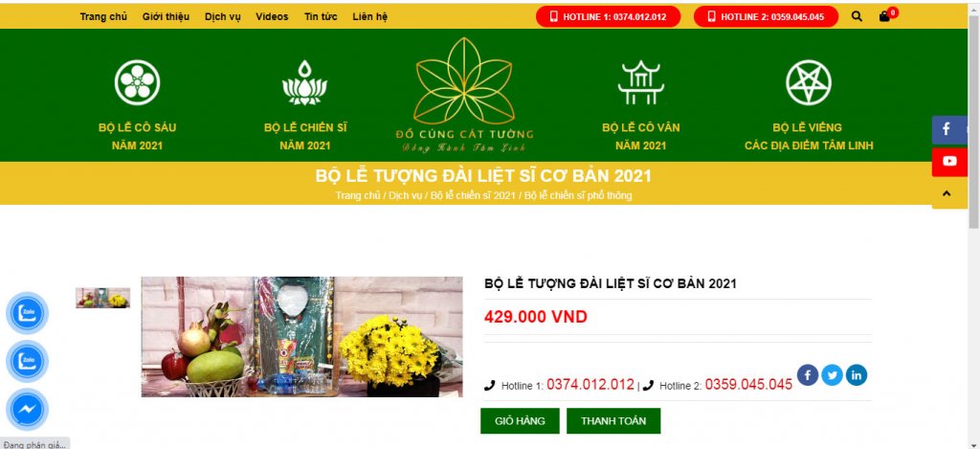Open Bộ Lễ Chiến Sĩ lotus icon
Viewport: 980px width, 449px height.
click(305, 82)
